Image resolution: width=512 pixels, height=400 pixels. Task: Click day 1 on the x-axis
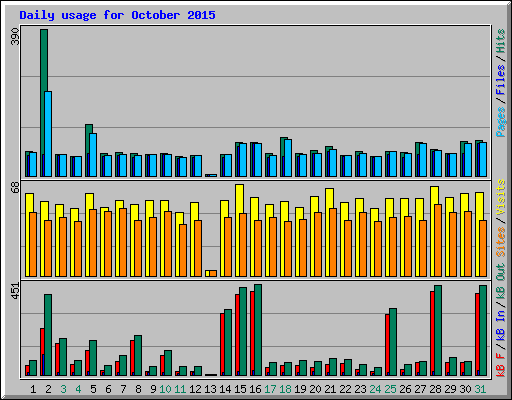tap(33, 389)
